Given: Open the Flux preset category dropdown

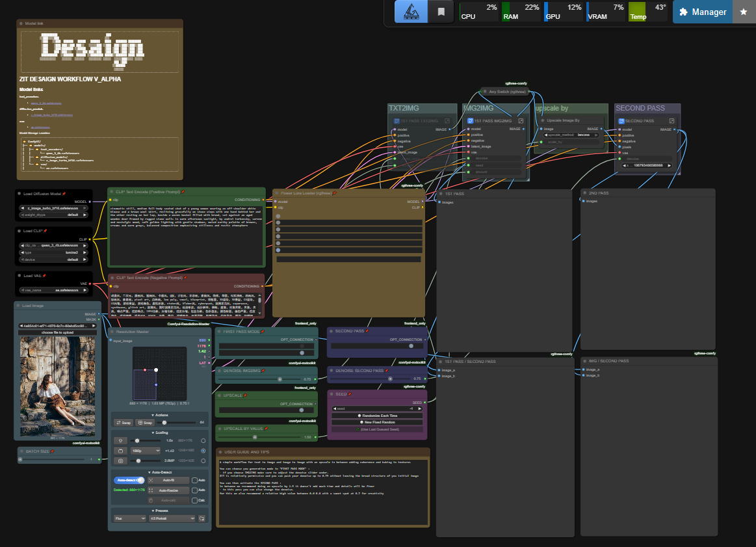Looking at the screenshot, I should click(x=129, y=518).
